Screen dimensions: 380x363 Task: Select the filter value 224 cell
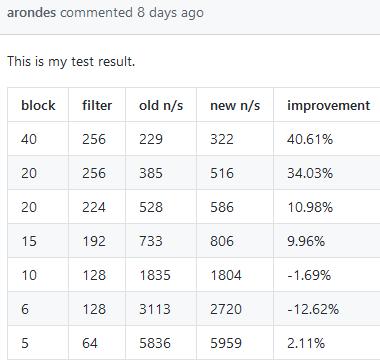tap(97, 207)
